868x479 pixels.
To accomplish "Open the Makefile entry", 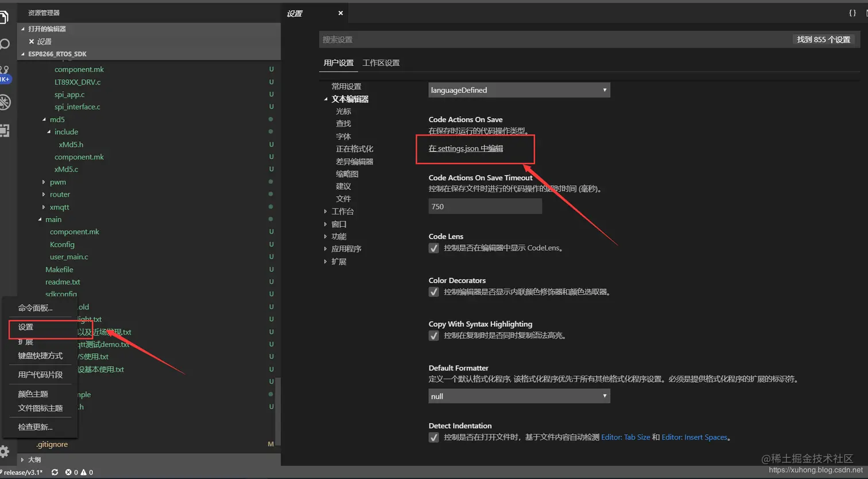I will tap(59, 270).
